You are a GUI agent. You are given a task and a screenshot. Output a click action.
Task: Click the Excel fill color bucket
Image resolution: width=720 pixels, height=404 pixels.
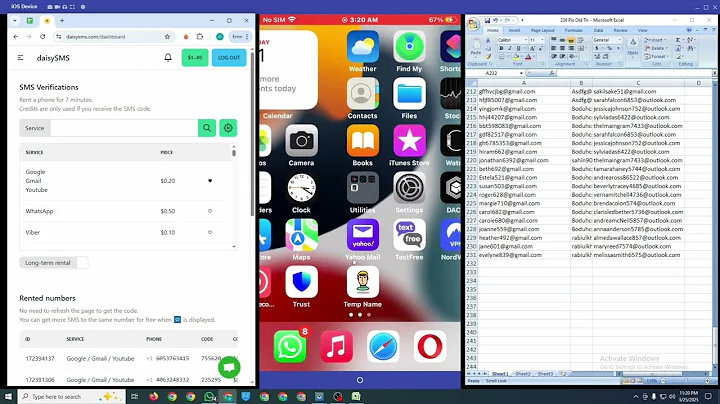[516, 56]
